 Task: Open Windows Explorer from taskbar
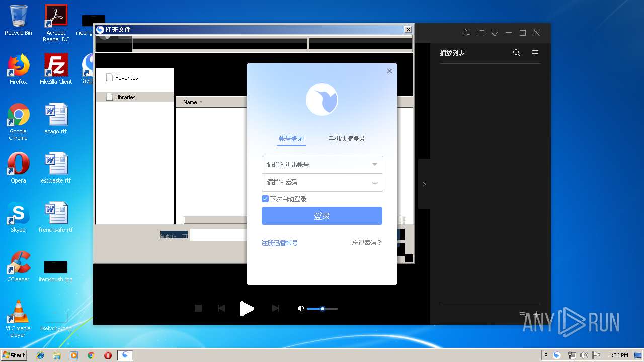[x=57, y=355]
